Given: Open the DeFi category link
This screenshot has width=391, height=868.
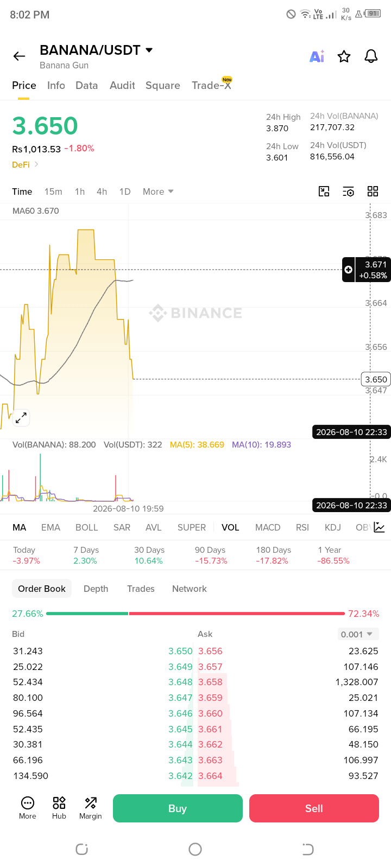Looking at the screenshot, I should (x=25, y=164).
